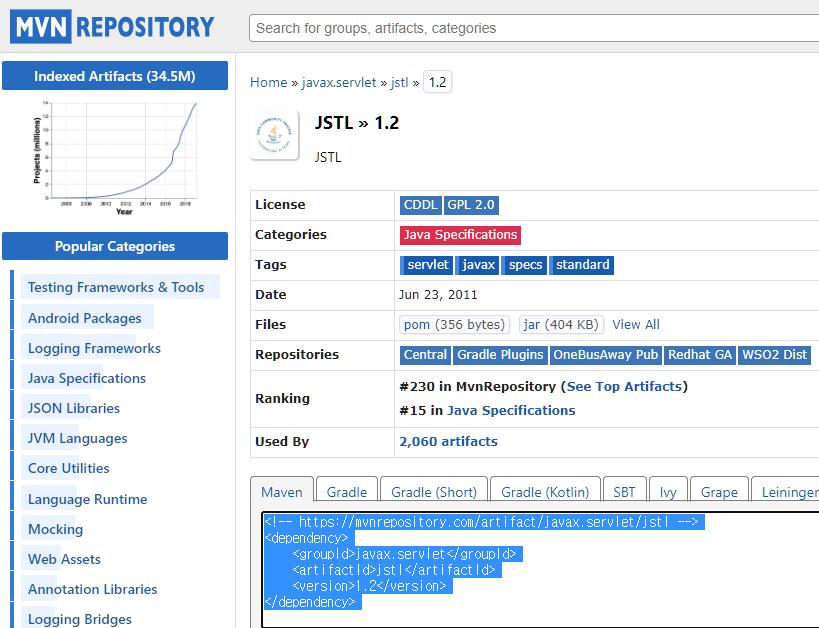The image size is (819, 628).
Task: Open Annotation Libraries category
Action: (92, 589)
